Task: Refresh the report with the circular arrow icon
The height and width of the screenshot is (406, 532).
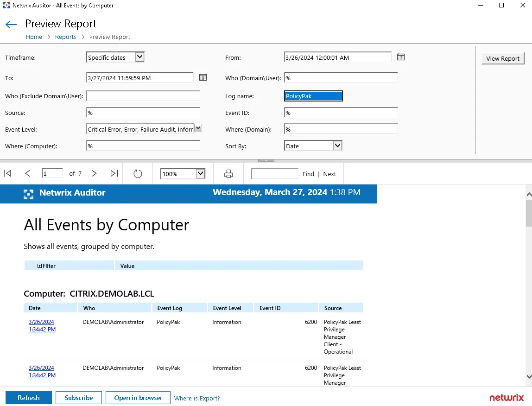Action: pos(138,174)
